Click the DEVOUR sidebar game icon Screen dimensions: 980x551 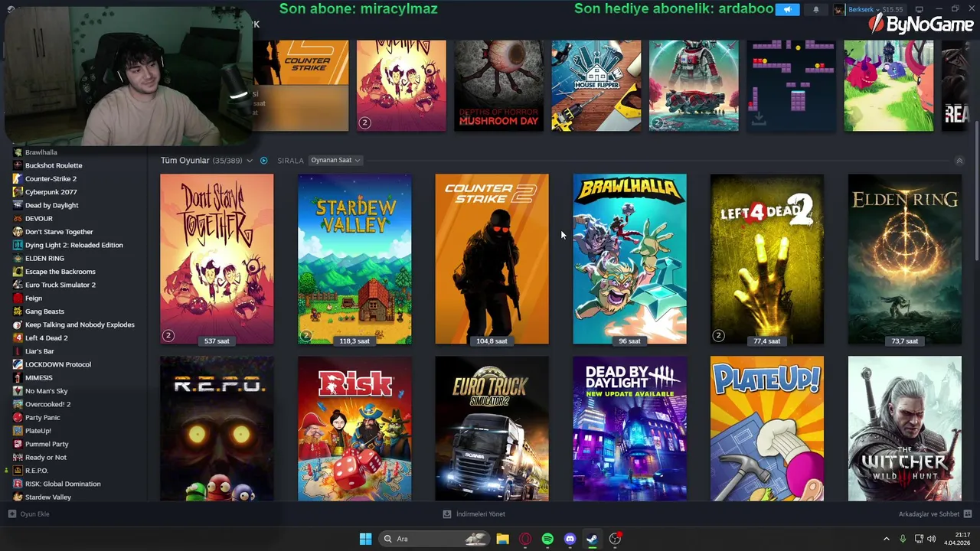click(18, 219)
